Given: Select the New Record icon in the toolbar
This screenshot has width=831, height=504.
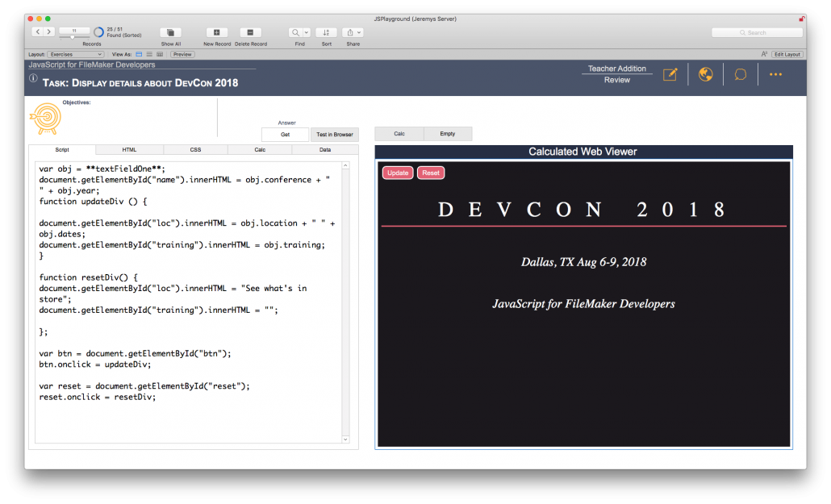Looking at the screenshot, I should point(216,32).
